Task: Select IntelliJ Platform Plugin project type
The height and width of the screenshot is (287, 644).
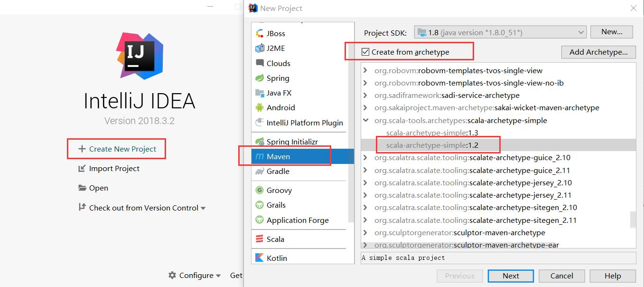Action: pyautogui.click(x=300, y=122)
